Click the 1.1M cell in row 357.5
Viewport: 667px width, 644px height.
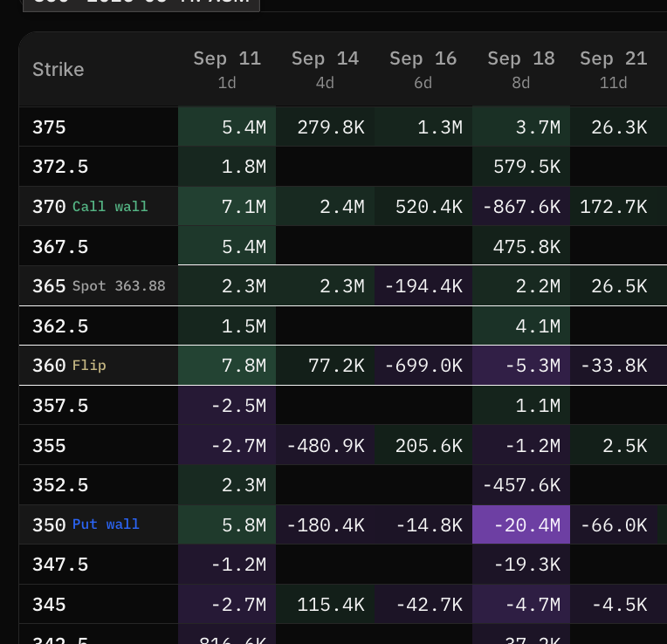coord(521,406)
